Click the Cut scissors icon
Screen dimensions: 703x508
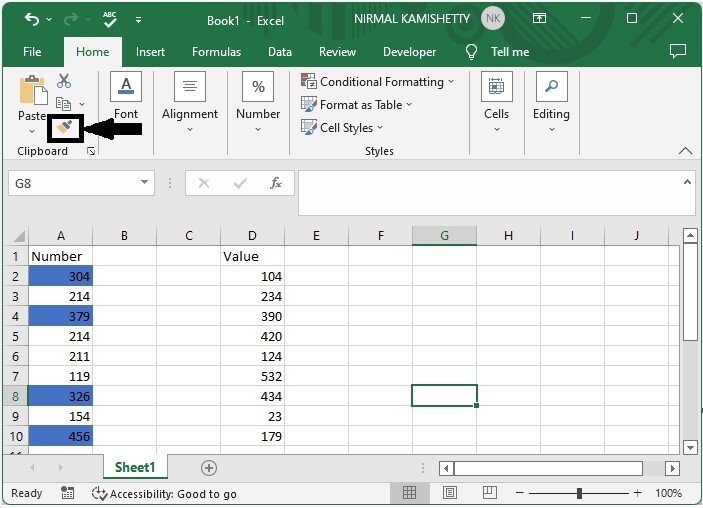tap(64, 81)
